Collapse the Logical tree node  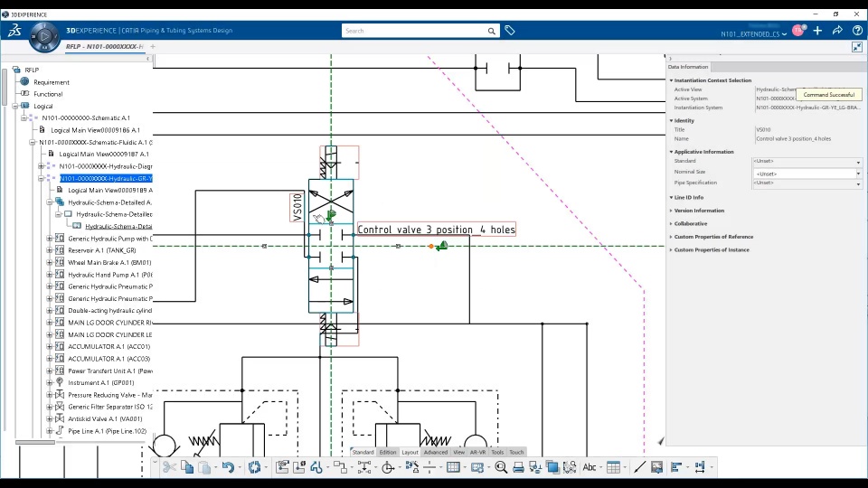[x=15, y=106]
